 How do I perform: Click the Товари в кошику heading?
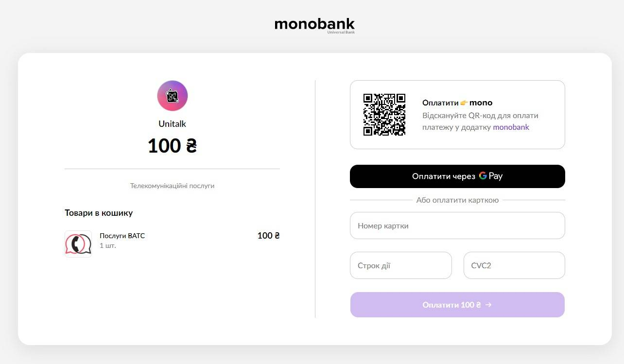(x=99, y=213)
